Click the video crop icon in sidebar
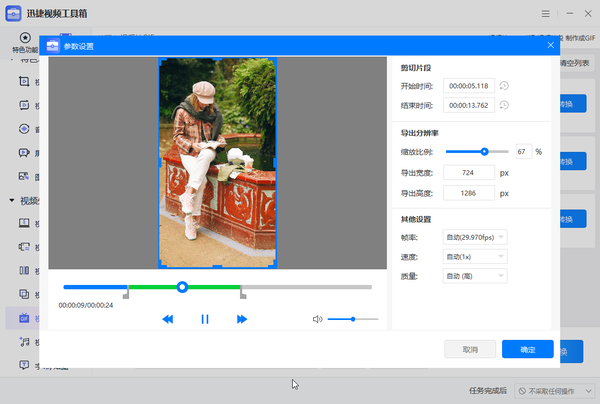Image resolution: width=600 pixels, height=404 pixels. [24, 81]
